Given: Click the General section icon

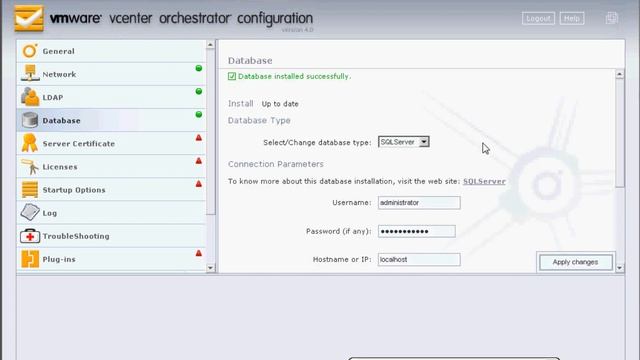Looking at the screenshot, I should 30,51.
